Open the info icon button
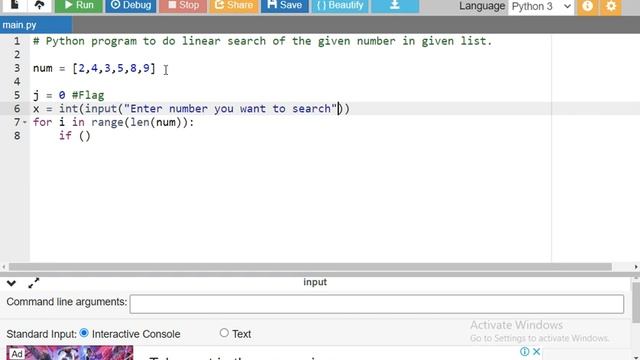The height and width of the screenshot is (360, 640). (x=587, y=6)
